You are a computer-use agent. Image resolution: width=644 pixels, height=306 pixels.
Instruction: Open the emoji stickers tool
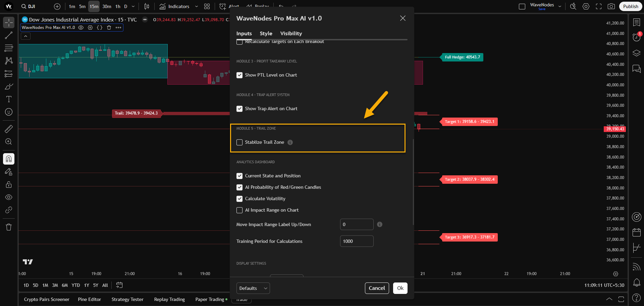pyautogui.click(x=8, y=112)
